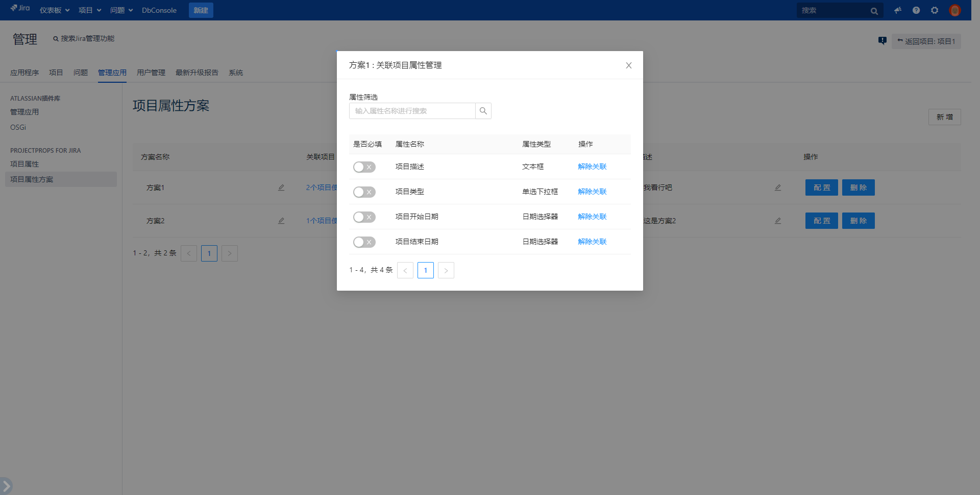Click the user avatar in header
Viewport: 980px width, 495px height.
coord(954,10)
